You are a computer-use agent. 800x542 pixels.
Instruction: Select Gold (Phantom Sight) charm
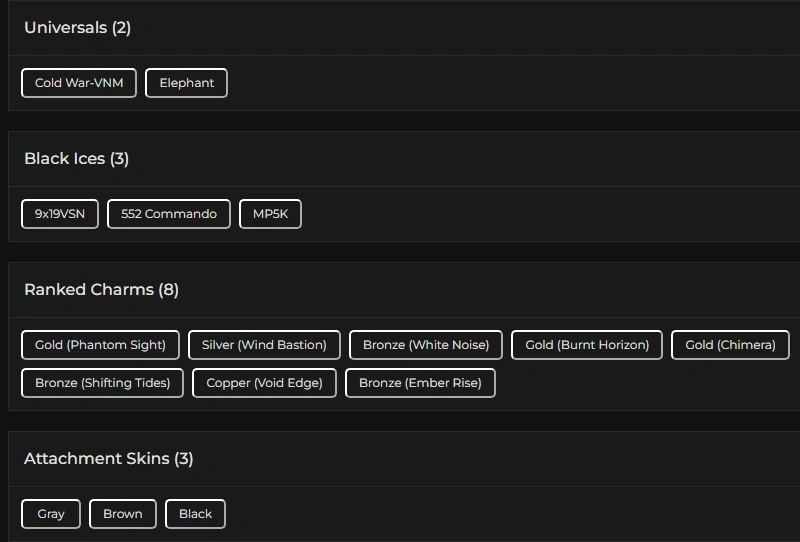pos(100,345)
